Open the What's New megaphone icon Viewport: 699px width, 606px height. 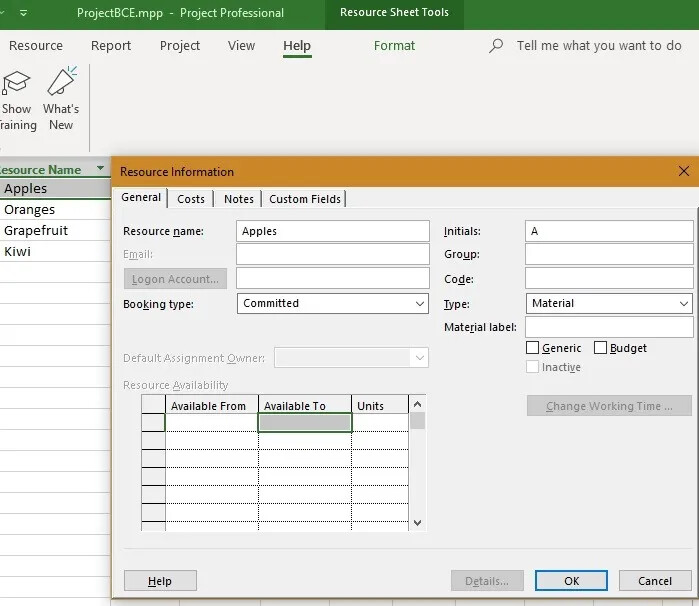click(62, 81)
